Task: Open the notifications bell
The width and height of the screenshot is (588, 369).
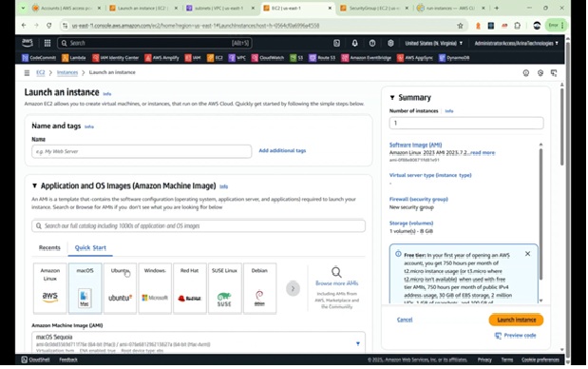Action: coord(354,43)
